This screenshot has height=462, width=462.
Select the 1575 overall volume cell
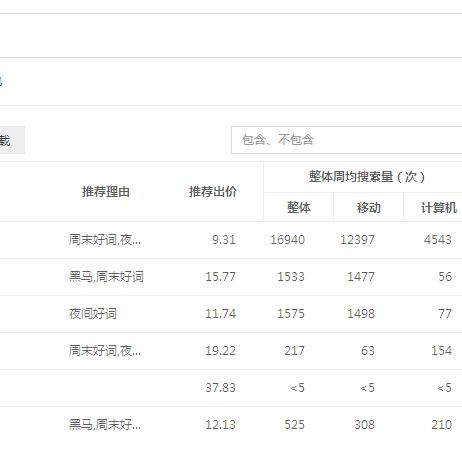point(291,314)
